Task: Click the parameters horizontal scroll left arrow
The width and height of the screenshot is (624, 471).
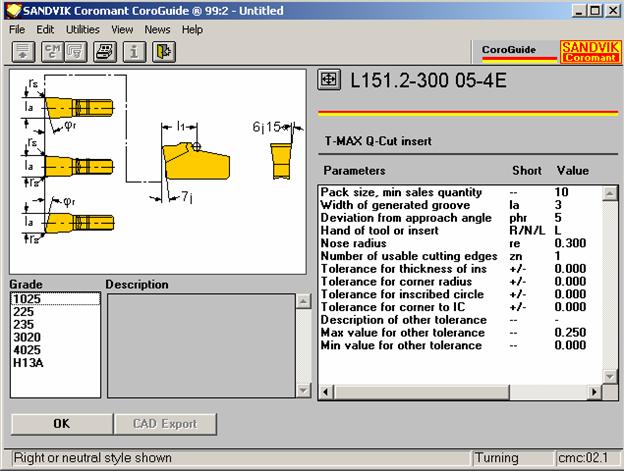Action: point(326,392)
